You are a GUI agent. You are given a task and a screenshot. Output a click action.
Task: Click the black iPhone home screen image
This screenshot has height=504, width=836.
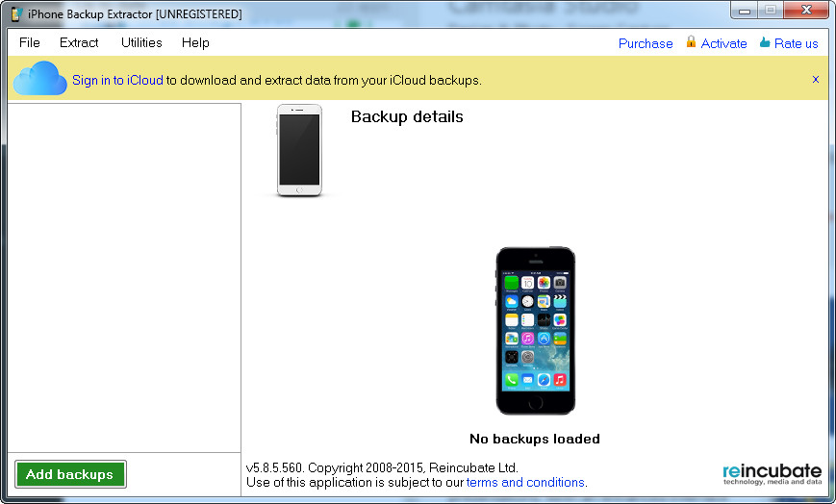click(x=535, y=331)
